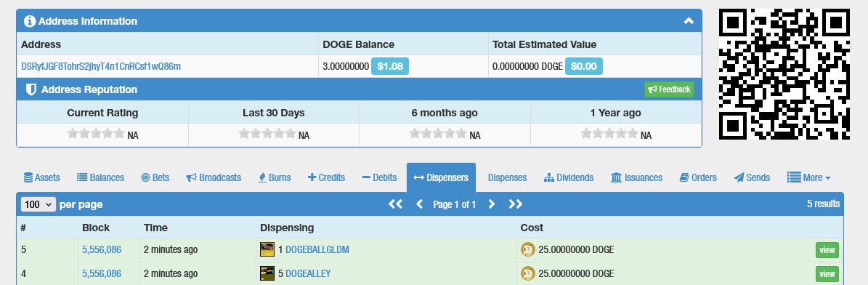Click the green Feedback button
This screenshot has height=285, width=868.
(x=669, y=89)
